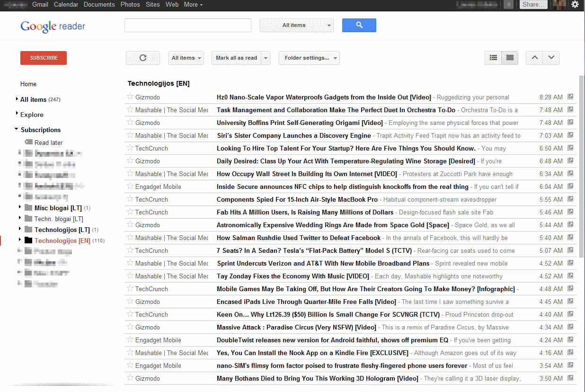Open Mark all as read dropdown arrow
The image size is (585, 392).
click(x=266, y=58)
